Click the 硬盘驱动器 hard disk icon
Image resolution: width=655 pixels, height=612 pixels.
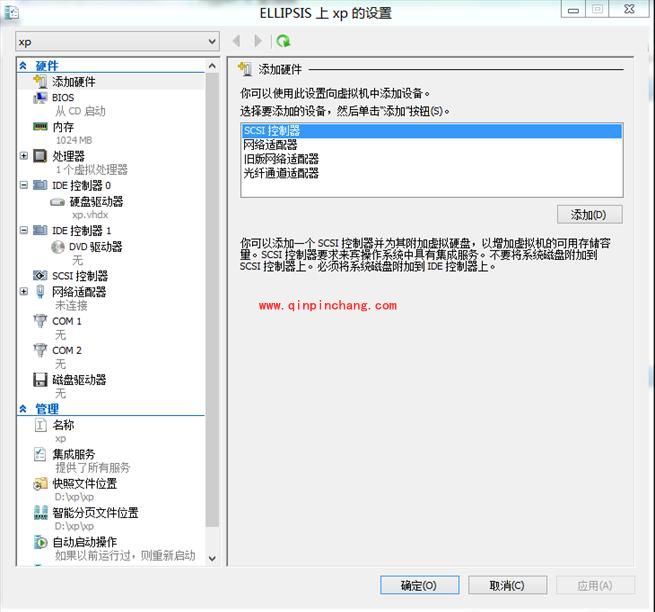coord(57,202)
